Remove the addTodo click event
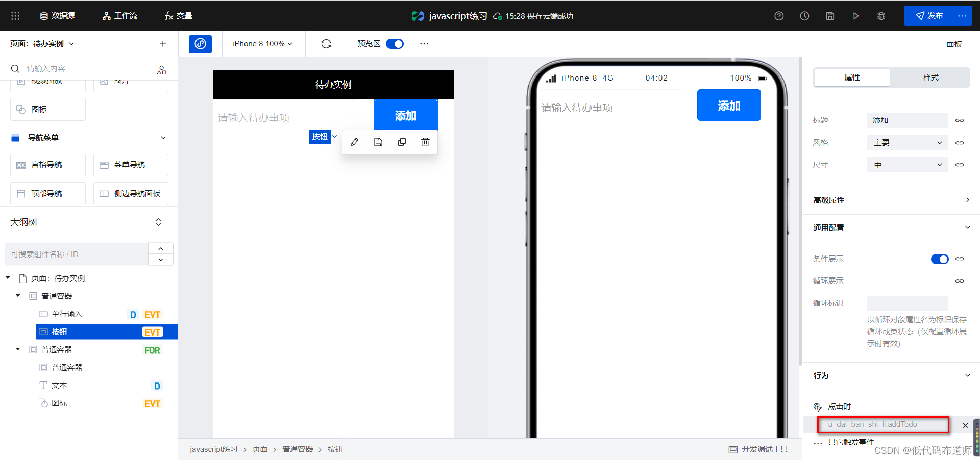 click(965, 425)
